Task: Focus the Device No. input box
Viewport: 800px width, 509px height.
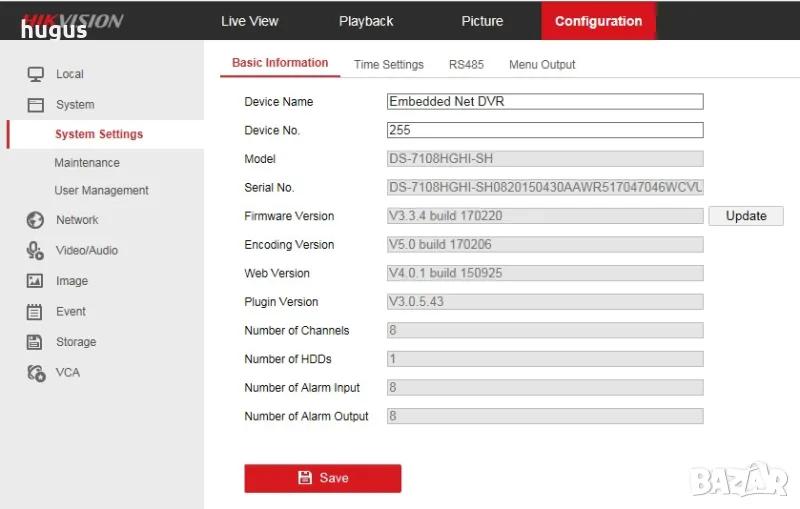Action: [x=545, y=130]
